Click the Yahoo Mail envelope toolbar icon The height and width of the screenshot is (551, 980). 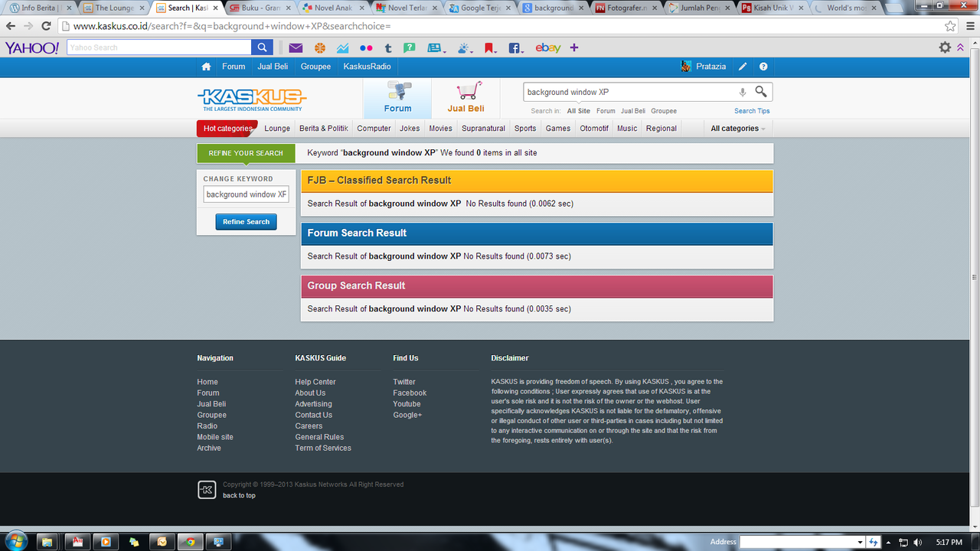(296, 47)
